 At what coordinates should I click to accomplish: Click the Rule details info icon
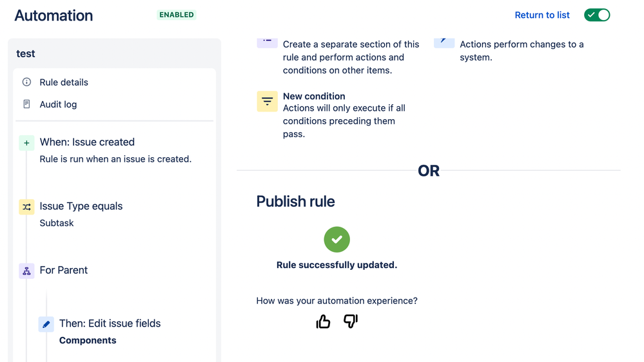point(26,82)
